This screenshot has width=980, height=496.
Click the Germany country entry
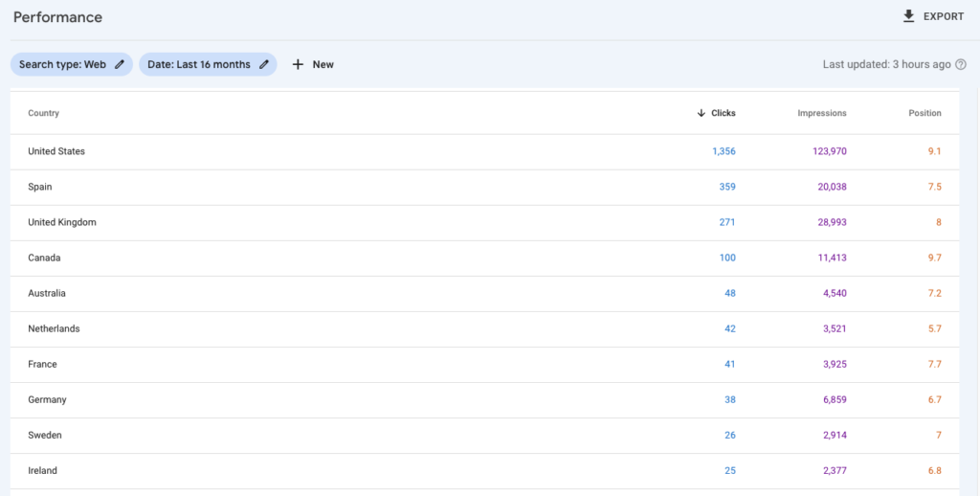tap(47, 399)
